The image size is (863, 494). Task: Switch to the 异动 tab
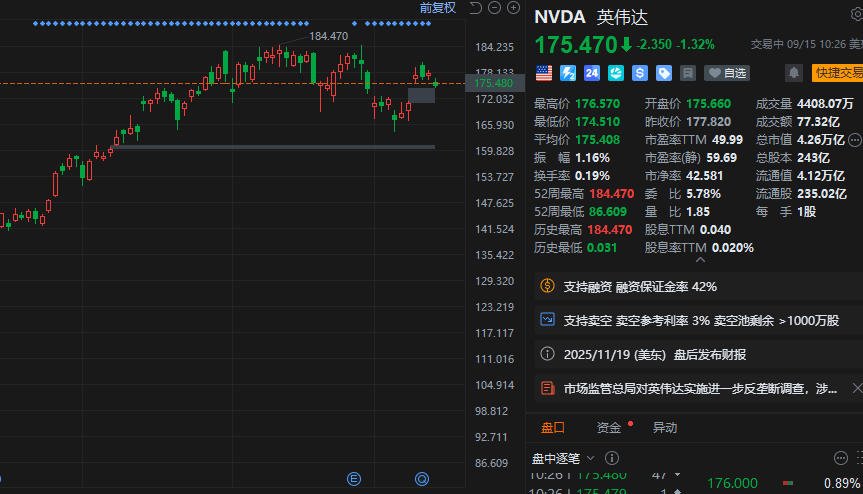tap(665, 427)
